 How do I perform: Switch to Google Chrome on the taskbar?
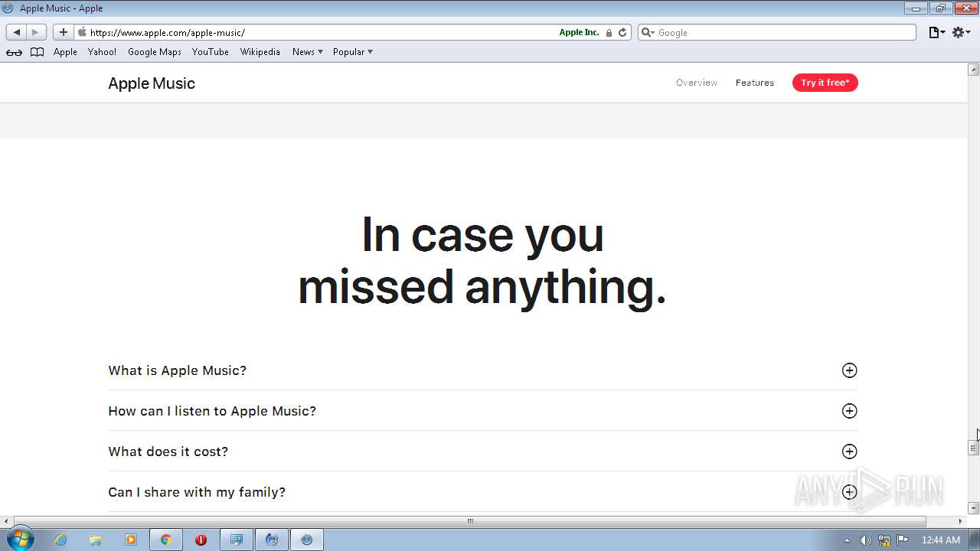(x=165, y=540)
